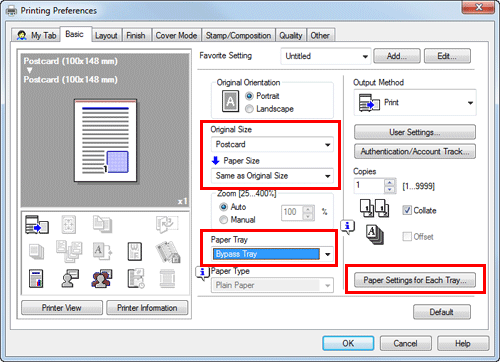Click the collated copies illustration icon
This screenshot has width=500, height=362.
[374, 208]
